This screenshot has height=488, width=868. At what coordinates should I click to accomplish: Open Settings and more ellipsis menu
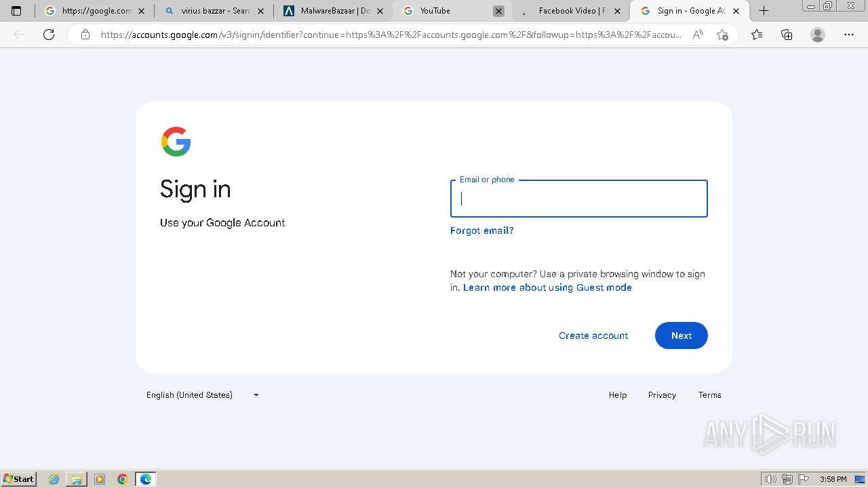pyautogui.click(x=849, y=35)
